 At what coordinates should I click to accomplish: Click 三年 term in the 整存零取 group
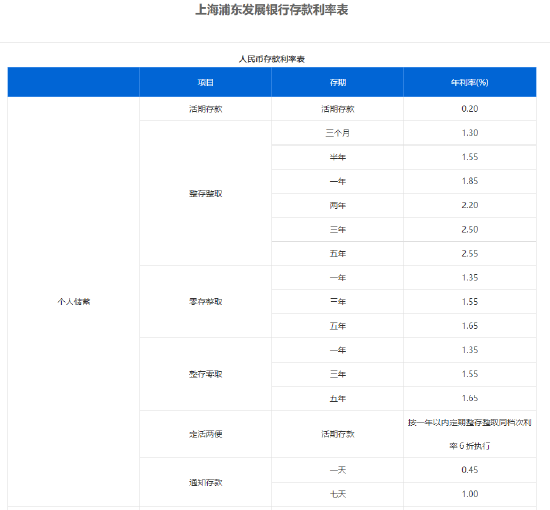coord(338,374)
